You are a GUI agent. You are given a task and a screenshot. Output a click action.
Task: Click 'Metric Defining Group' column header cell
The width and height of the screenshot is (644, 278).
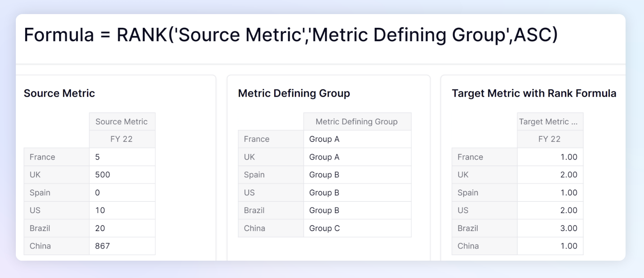pyautogui.click(x=357, y=122)
